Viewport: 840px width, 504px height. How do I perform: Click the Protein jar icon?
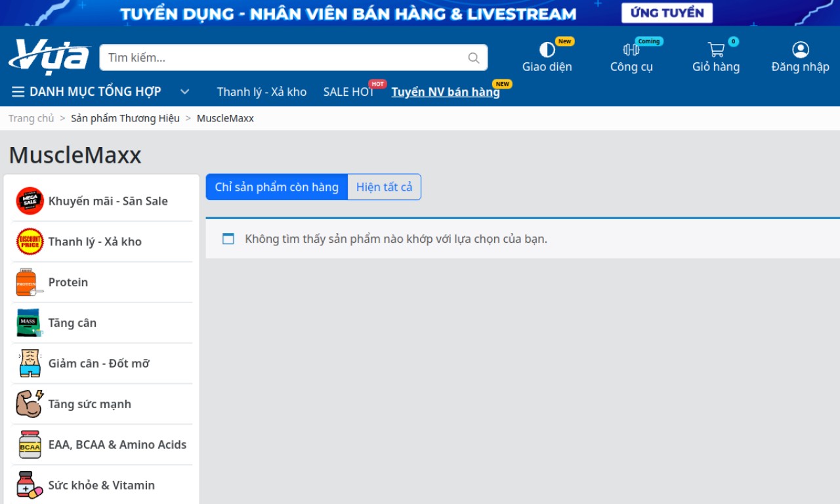point(30,282)
